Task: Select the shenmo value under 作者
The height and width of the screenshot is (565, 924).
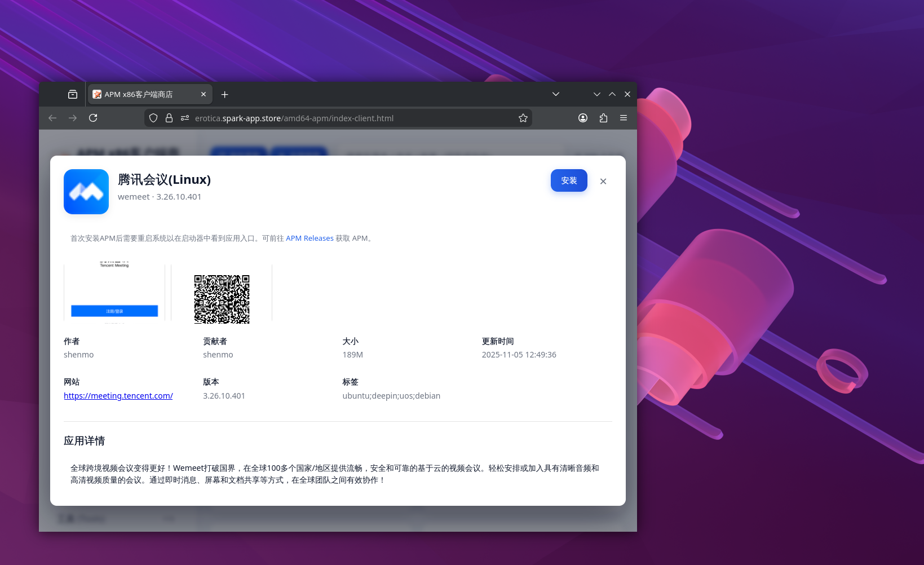Action: point(79,355)
